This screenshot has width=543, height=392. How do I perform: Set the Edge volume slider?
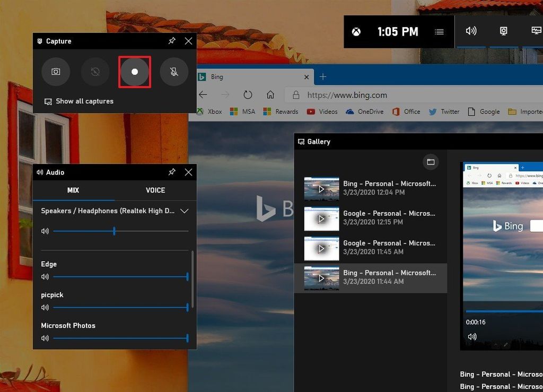click(121, 277)
